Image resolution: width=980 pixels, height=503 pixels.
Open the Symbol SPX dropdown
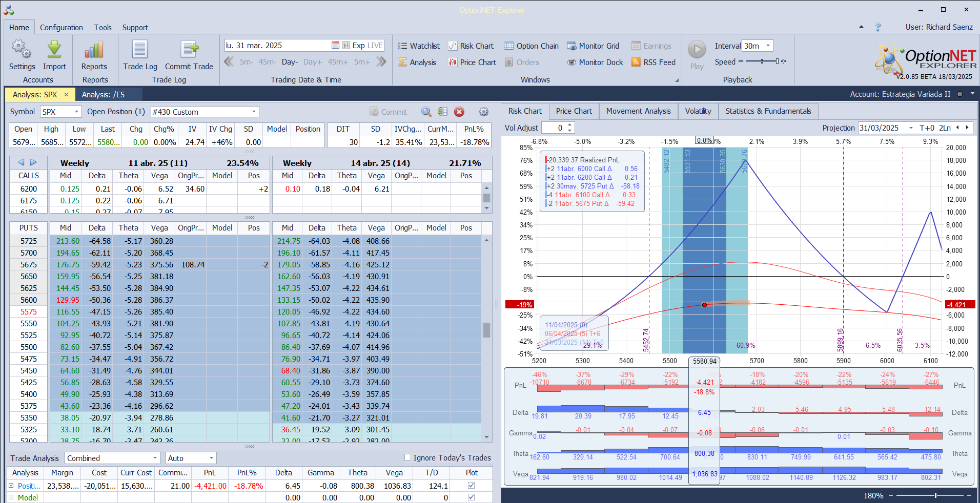pyautogui.click(x=76, y=112)
